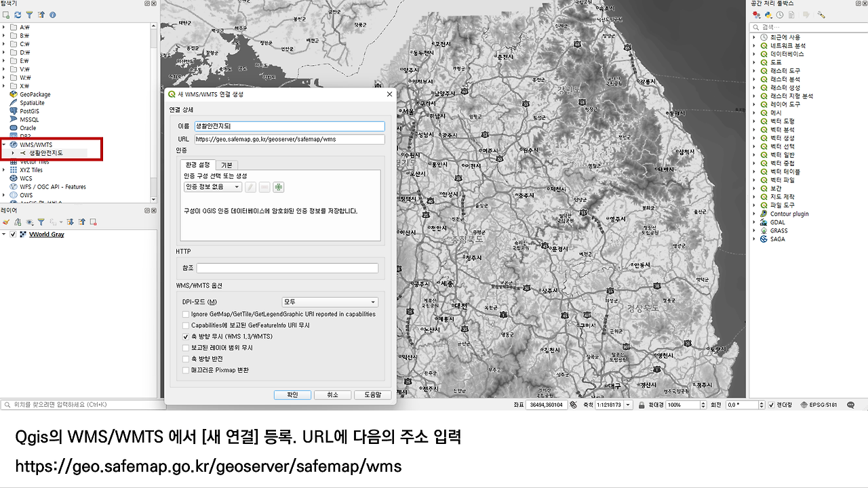This screenshot has height=488, width=868.
Task: Open the DPI-모드 dropdown showing 모두
Action: coord(330,302)
